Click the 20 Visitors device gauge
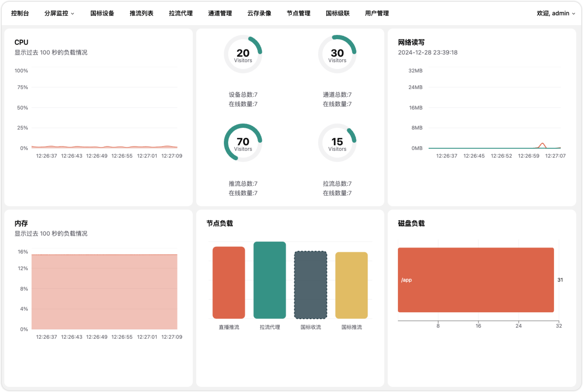 [x=243, y=55]
